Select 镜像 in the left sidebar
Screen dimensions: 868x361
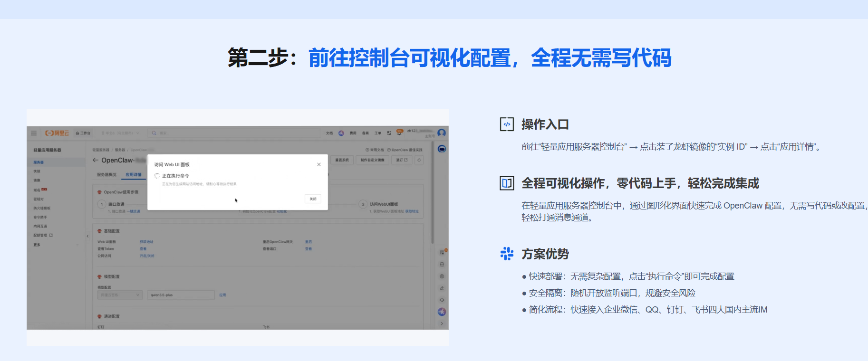click(x=37, y=180)
